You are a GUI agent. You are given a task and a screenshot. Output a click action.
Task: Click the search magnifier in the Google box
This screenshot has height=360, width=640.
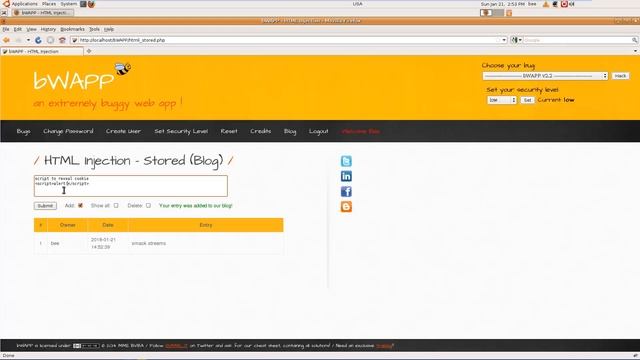coord(634,40)
